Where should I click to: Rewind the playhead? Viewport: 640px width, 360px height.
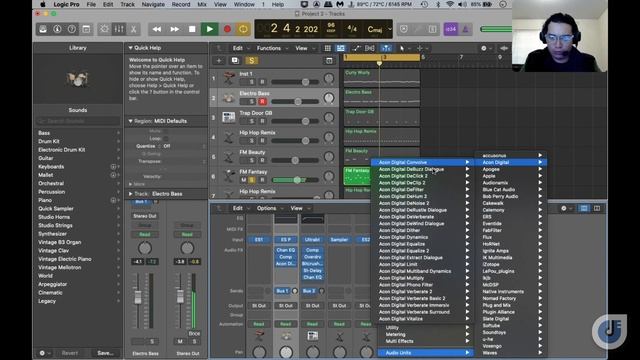pos(157,29)
